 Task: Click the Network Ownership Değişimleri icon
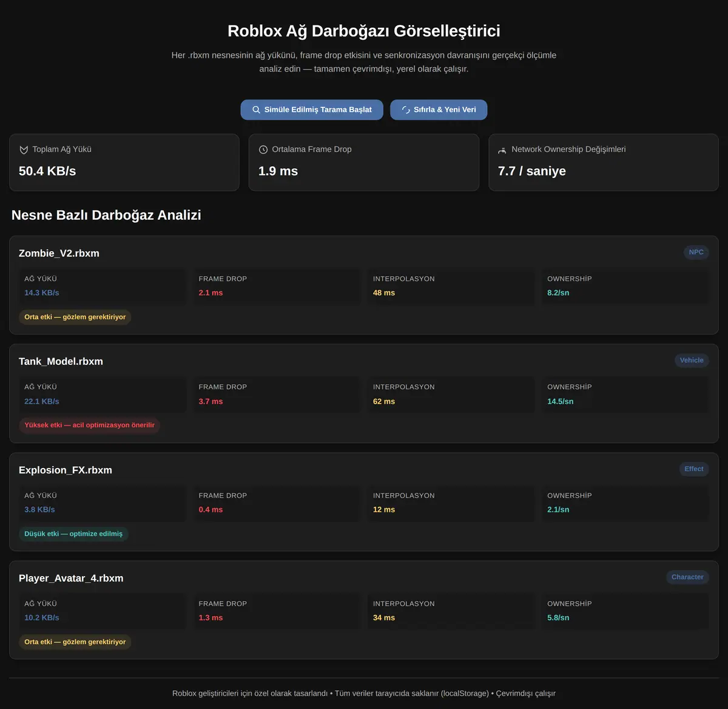click(502, 149)
